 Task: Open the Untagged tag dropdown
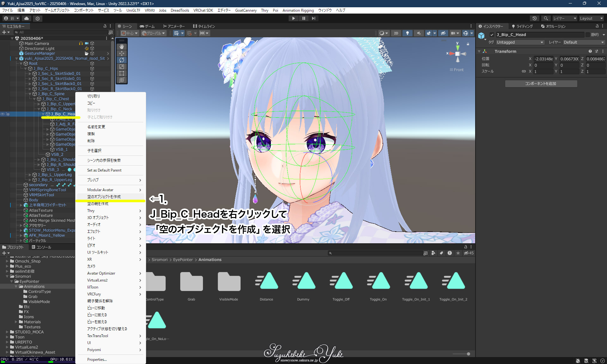(x=520, y=42)
